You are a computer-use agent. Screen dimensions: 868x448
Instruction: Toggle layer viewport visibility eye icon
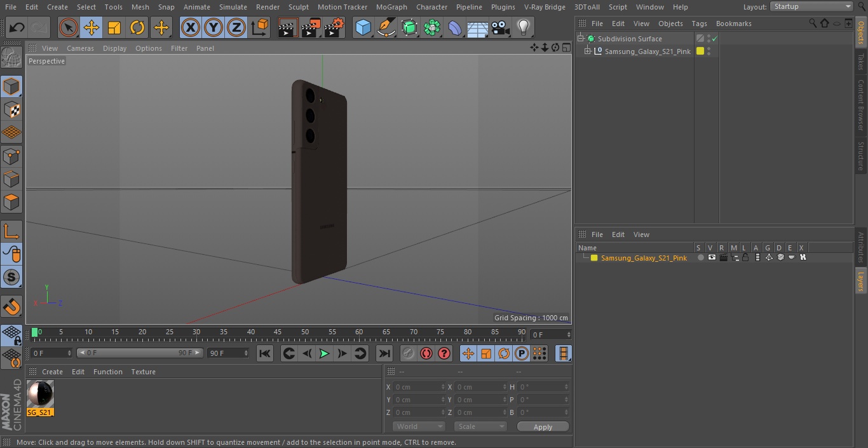click(x=712, y=257)
